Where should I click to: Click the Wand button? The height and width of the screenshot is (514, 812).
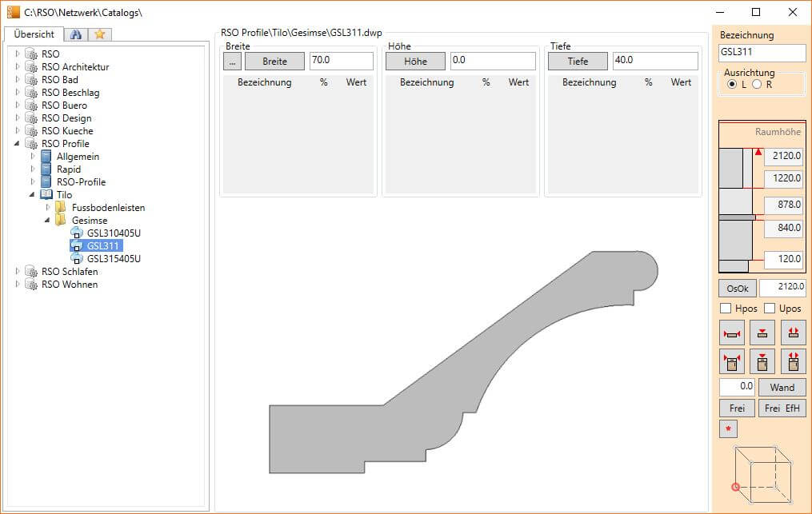coord(782,388)
